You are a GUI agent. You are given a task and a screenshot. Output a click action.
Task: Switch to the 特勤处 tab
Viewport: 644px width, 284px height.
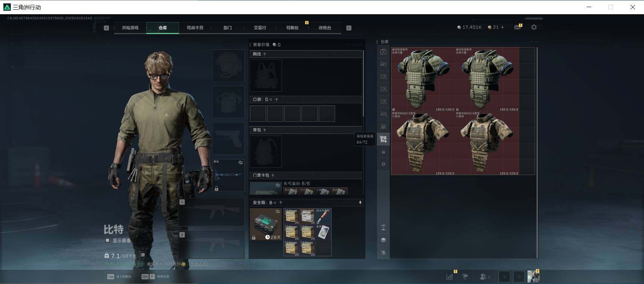(x=292, y=28)
